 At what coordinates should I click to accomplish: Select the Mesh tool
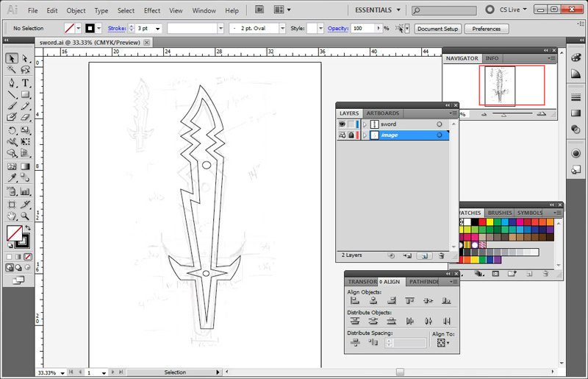pyautogui.click(x=11, y=166)
